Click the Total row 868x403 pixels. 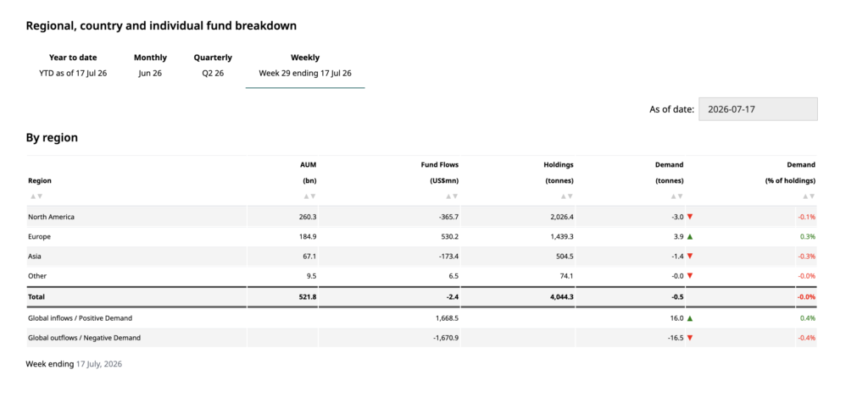[x=421, y=297]
